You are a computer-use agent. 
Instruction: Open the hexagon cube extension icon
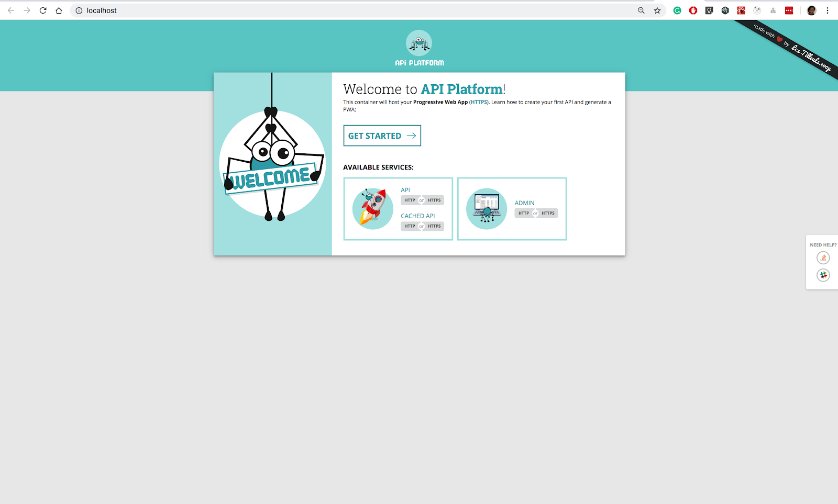(725, 10)
